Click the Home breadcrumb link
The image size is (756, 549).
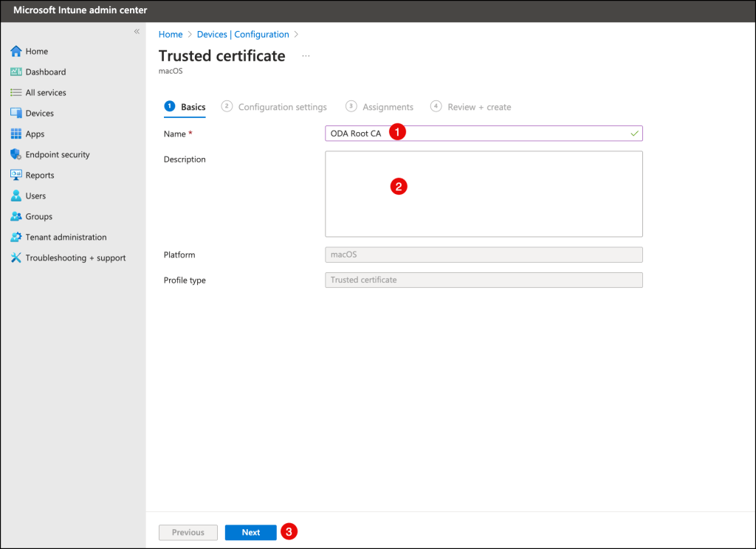coord(171,35)
